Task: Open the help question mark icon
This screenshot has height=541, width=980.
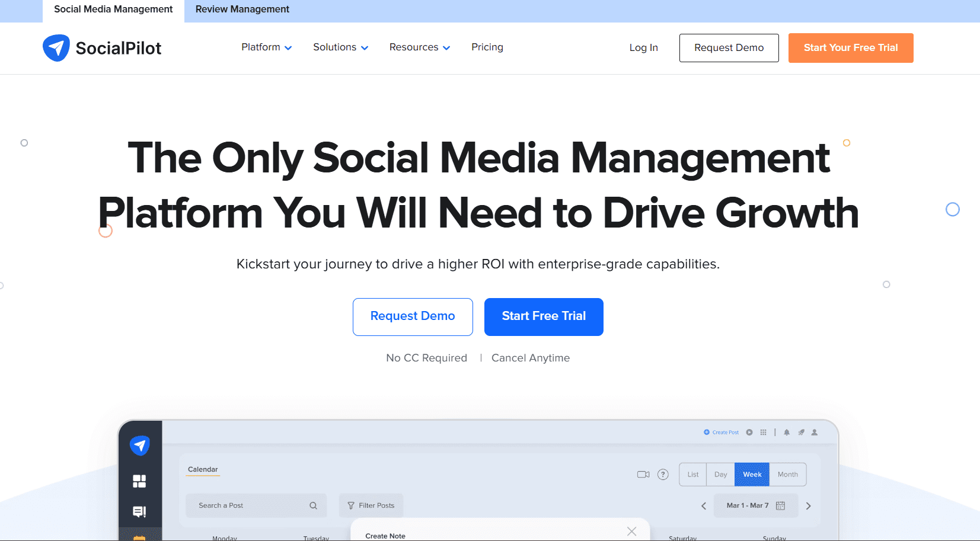Action: [x=662, y=474]
